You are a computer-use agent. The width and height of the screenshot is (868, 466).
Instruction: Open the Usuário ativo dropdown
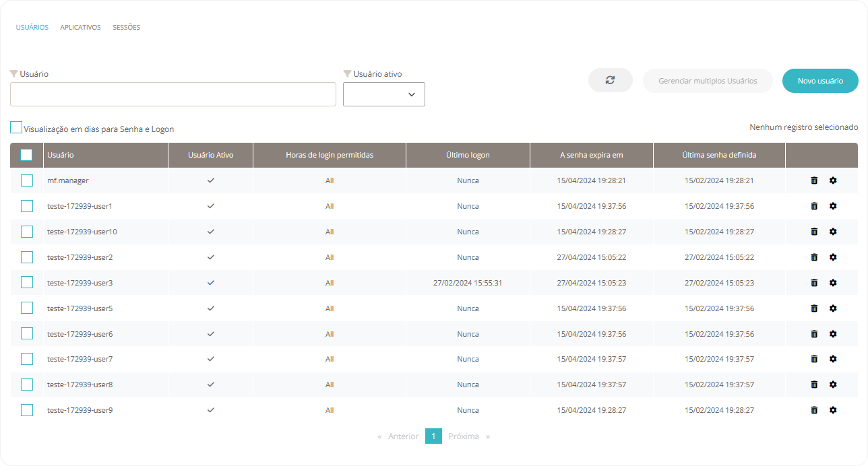[x=384, y=94]
